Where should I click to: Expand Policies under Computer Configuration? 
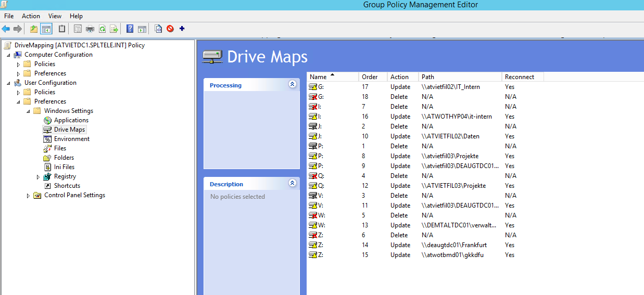click(x=19, y=65)
